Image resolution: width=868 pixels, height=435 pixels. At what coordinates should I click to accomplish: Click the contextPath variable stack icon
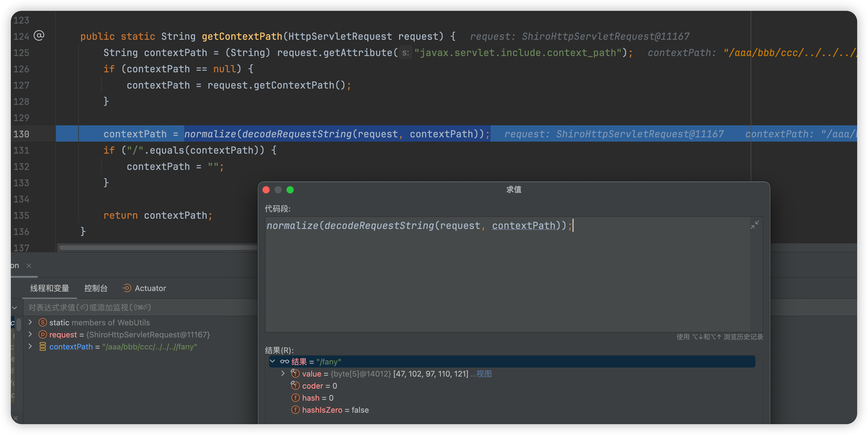42,347
